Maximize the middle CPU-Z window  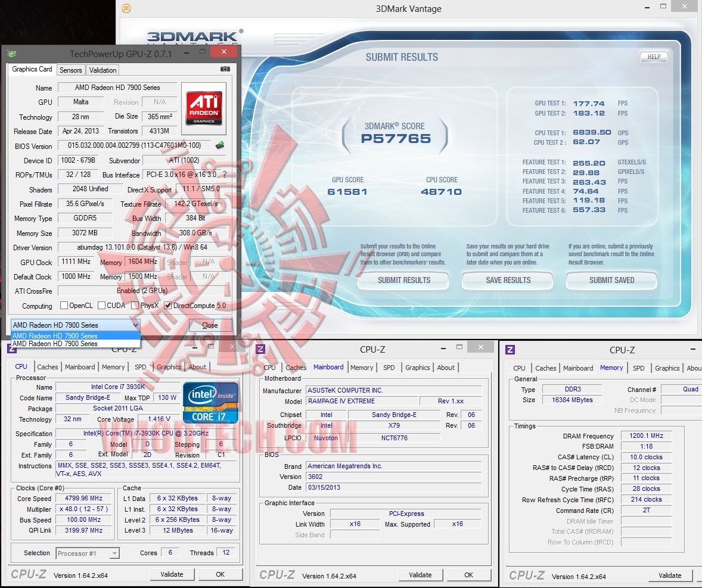pos(459,347)
